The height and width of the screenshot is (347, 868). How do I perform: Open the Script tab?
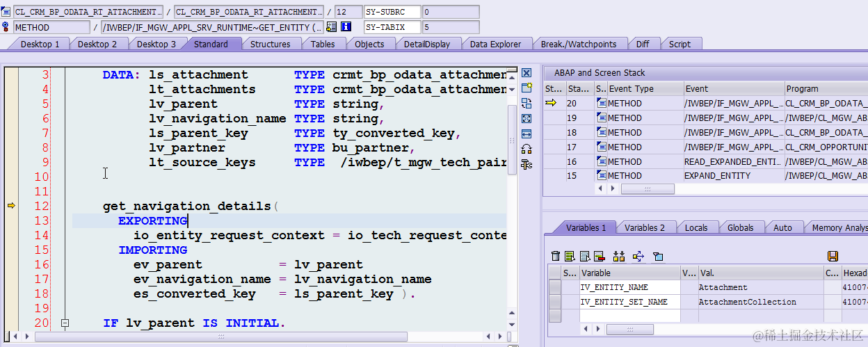tap(680, 44)
